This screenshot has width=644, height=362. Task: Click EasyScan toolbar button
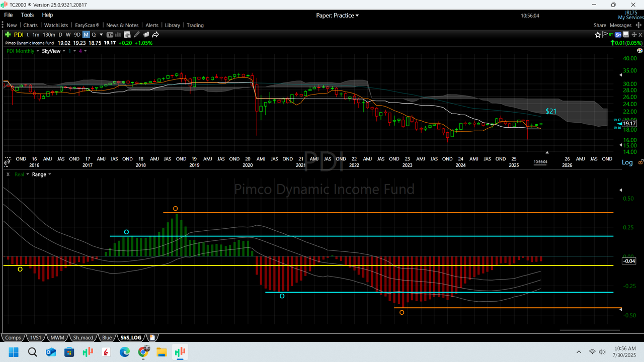point(87,25)
